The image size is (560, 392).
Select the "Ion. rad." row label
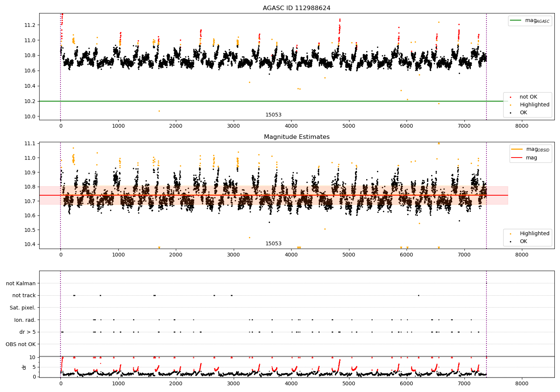coord(25,320)
